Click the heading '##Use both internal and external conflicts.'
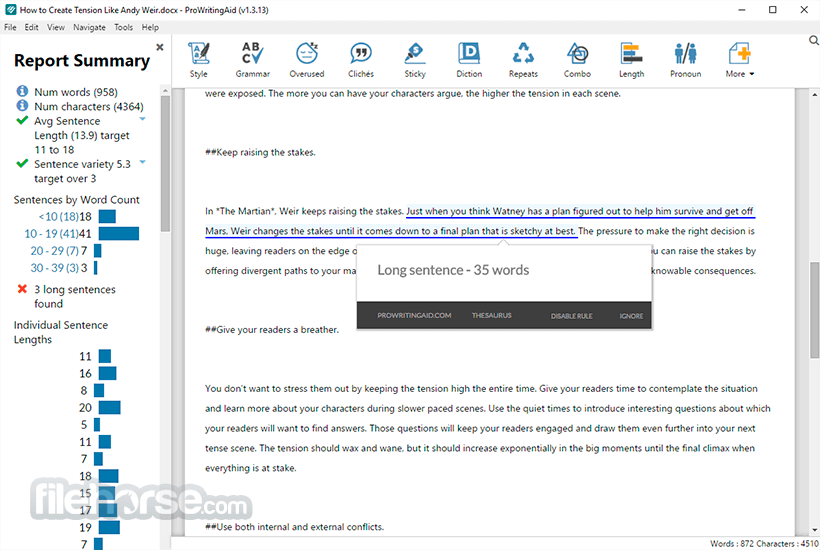This screenshot has width=820, height=550. click(294, 527)
